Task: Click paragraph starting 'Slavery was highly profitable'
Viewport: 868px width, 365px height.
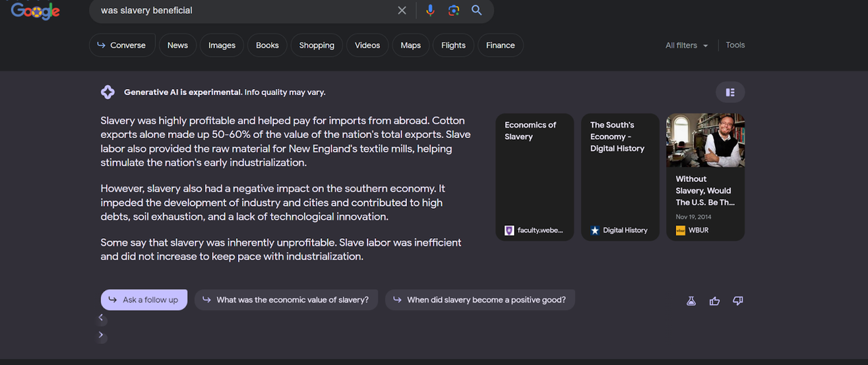Action: [x=285, y=142]
